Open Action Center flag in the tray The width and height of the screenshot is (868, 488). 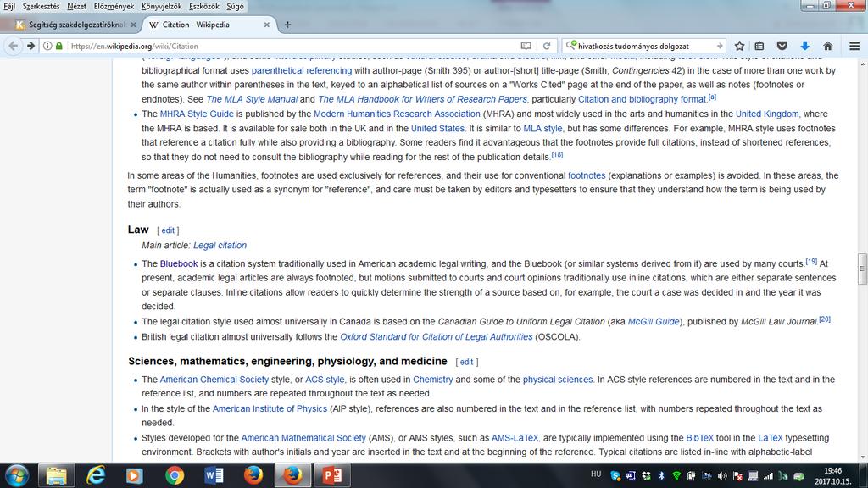coord(737,476)
